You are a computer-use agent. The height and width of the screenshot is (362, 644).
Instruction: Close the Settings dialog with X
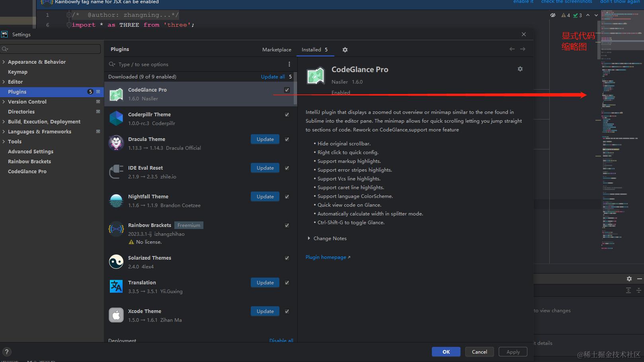coord(524,34)
